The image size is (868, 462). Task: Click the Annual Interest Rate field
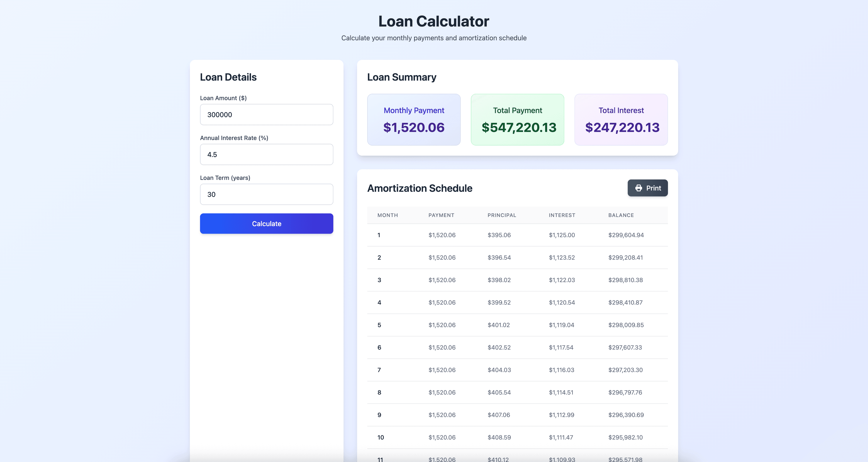[x=267, y=155]
